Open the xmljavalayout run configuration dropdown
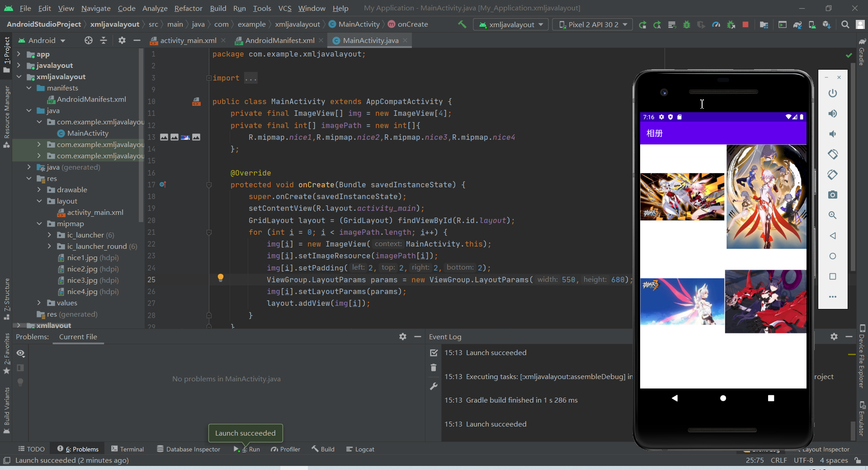This screenshot has height=470, width=868. click(510, 24)
